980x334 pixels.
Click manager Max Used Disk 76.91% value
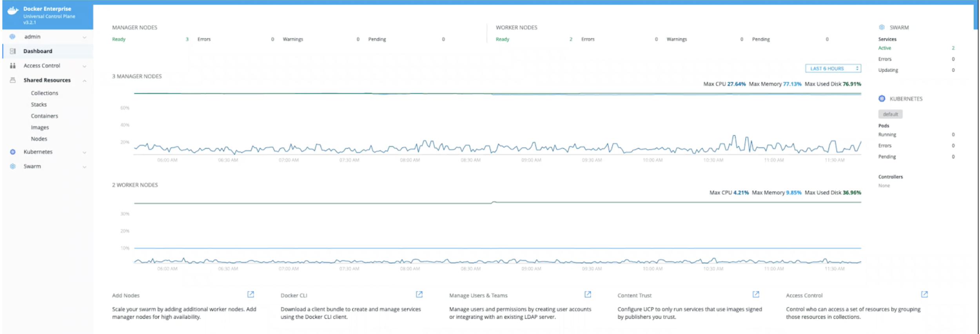(x=851, y=84)
